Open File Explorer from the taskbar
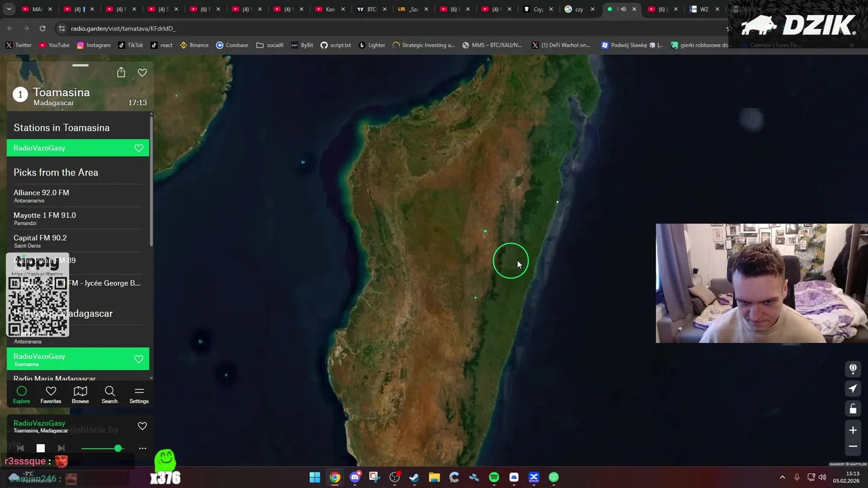868x488 pixels. pos(434,477)
